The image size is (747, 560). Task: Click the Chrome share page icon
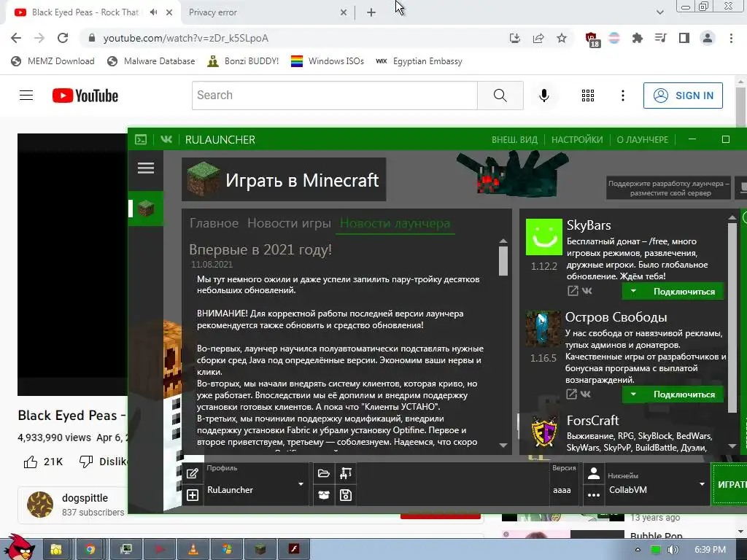pyautogui.click(x=538, y=38)
